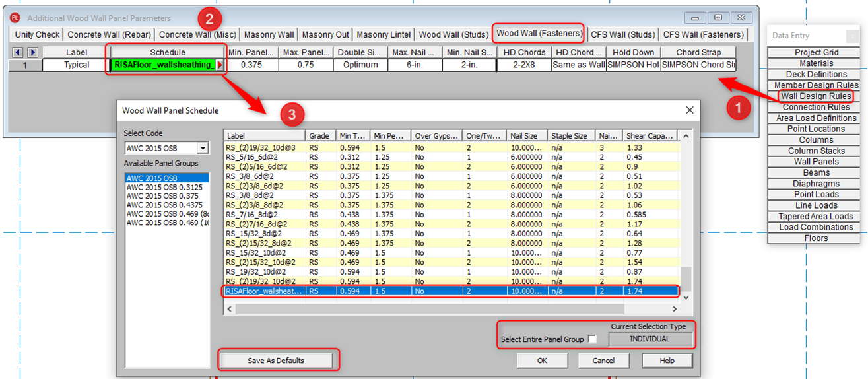Toggle Select Entire Panel Group checkbox
This screenshot has width=868, height=379.
592,339
